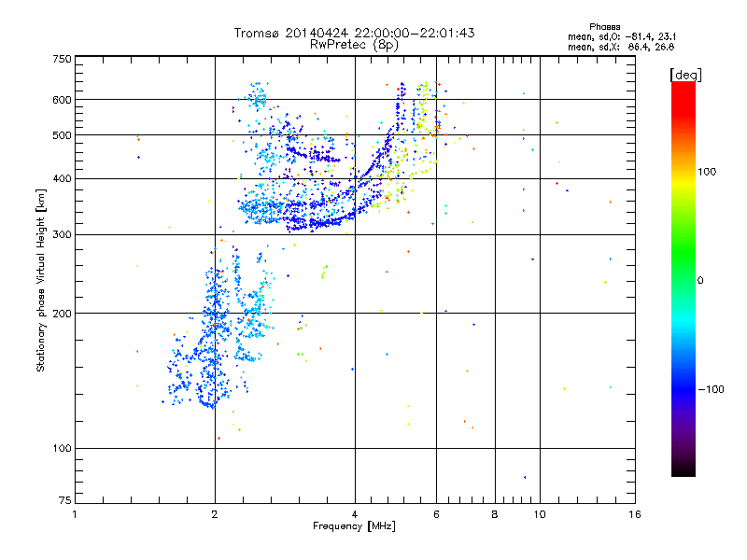Click the "4" frequency tick label

coord(355,514)
